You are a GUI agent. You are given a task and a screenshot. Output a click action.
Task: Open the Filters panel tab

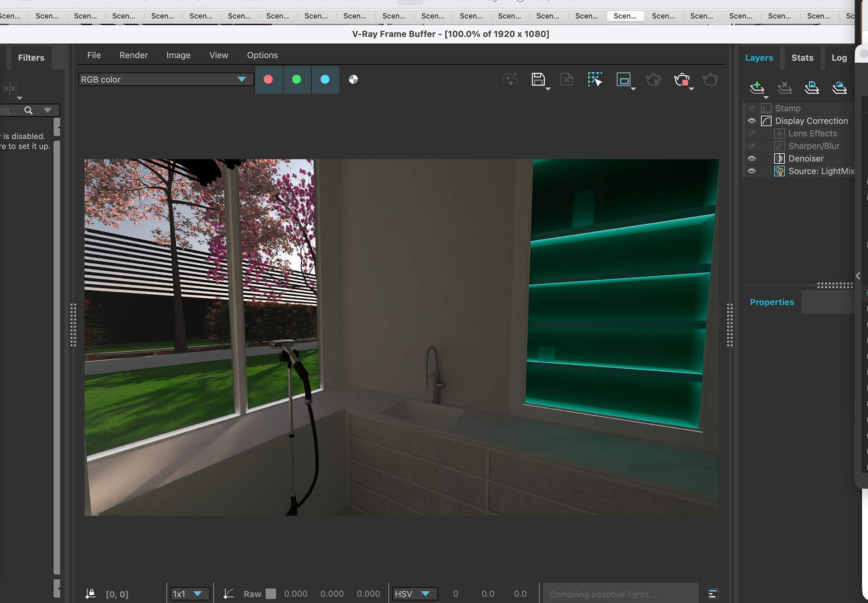(31, 58)
